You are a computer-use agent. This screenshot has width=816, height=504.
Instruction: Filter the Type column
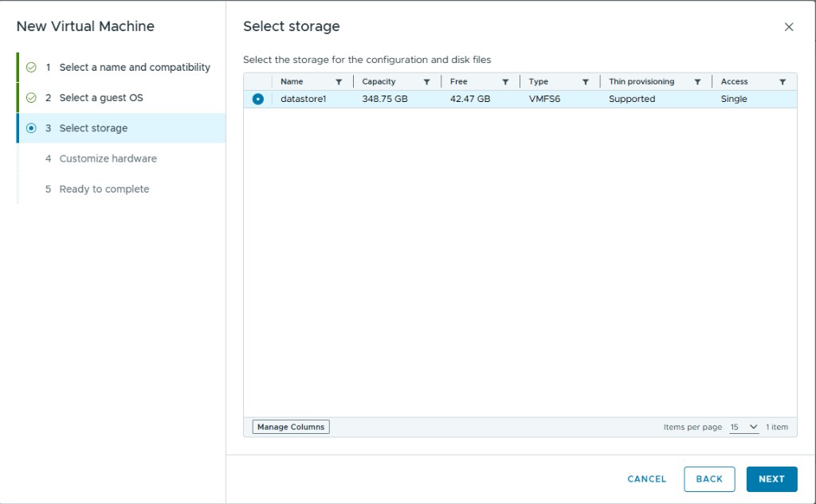coord(586,82)
